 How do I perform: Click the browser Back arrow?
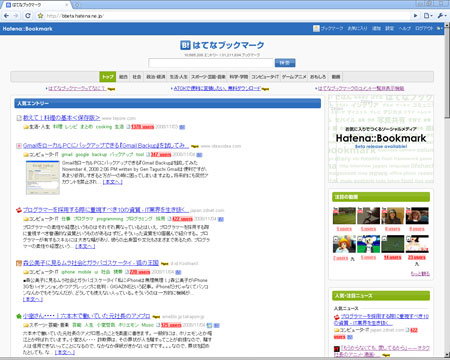(x=6, y=16)
